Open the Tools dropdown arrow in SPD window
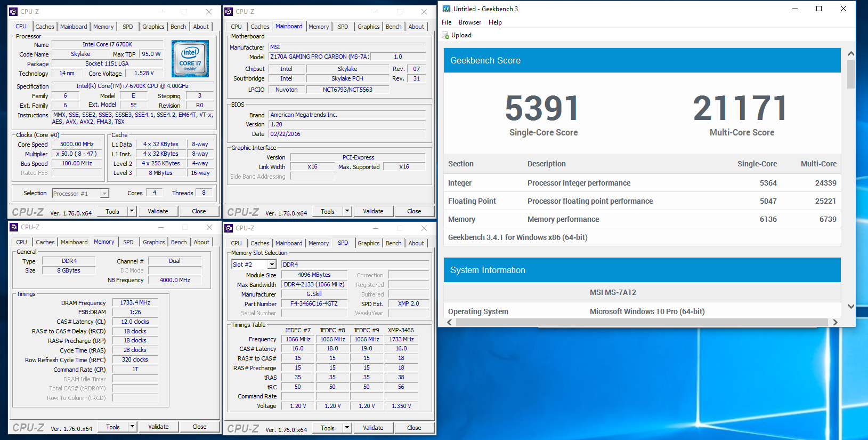868x440 pixels. [347, 428]
